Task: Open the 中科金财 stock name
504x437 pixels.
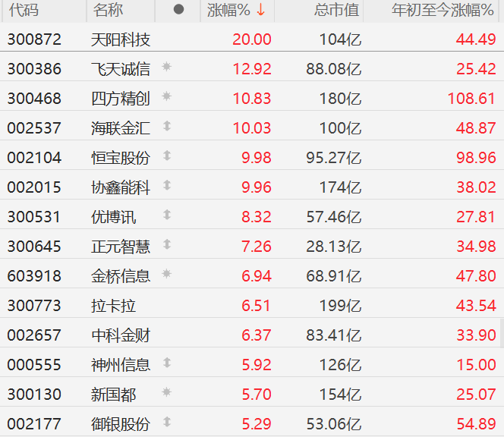Action: click(x=121, y=335)
